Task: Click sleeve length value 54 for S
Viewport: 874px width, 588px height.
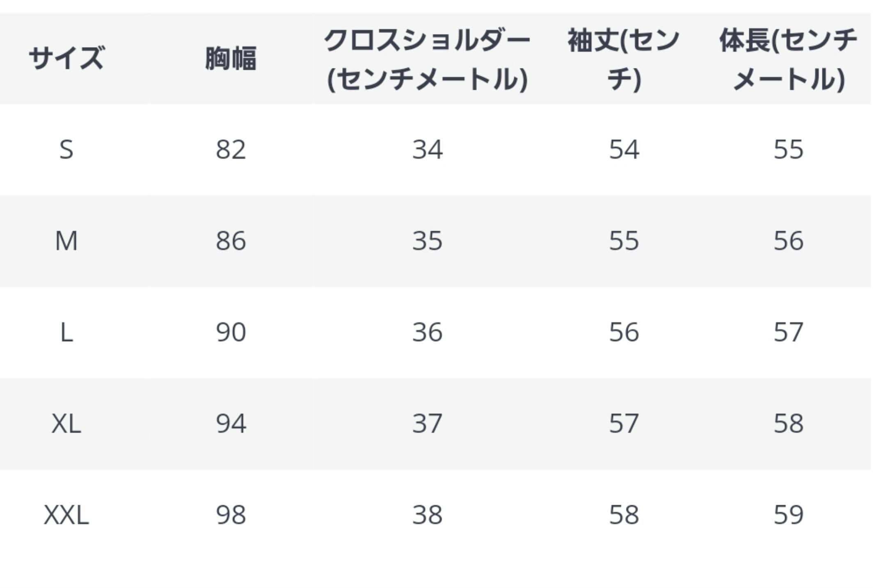Action: click(624, 150)
